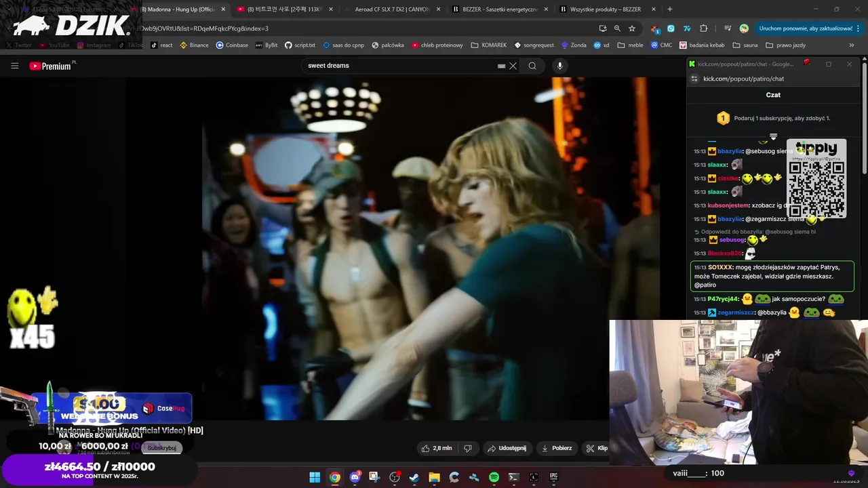Click into the YouTube search field
Image resolution: width=868 pixels, height=488 pixels.
[x=400, y=66]
